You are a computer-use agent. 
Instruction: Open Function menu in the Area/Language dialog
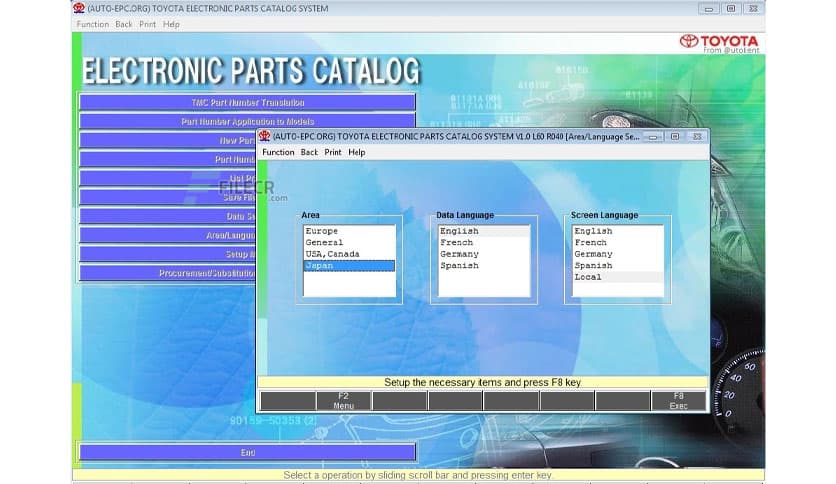click(x=278, y=152)
